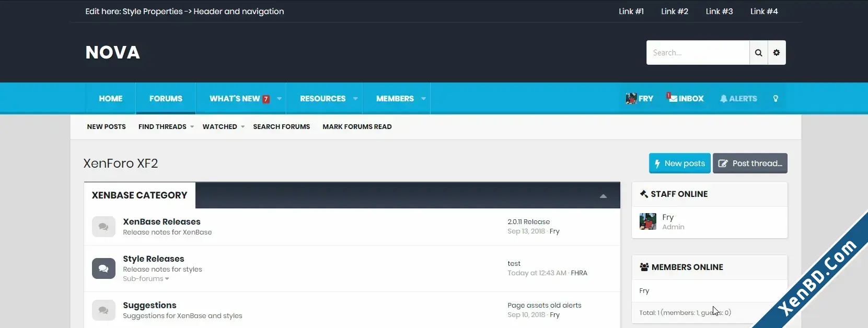Click 'Sep 13, 2018' date text
Screen dimensions: 868x328
coord(526,231)
